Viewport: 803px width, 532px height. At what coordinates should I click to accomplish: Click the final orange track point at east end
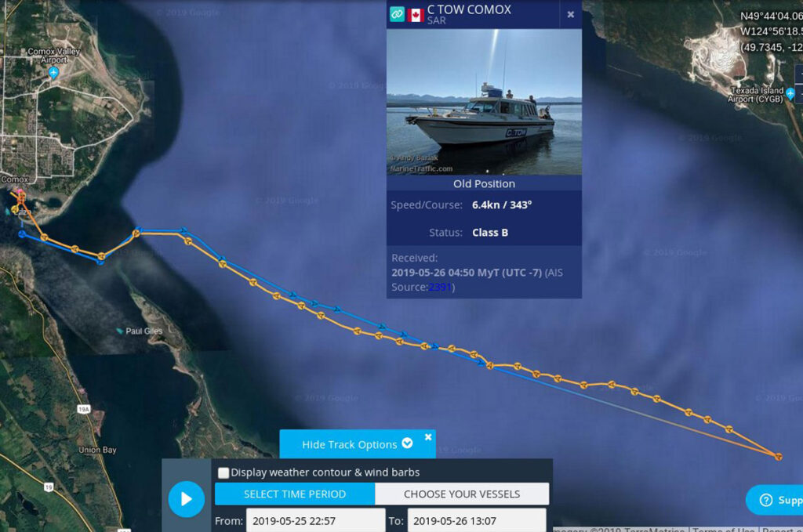pyautogui.click(x=779, y=456)
